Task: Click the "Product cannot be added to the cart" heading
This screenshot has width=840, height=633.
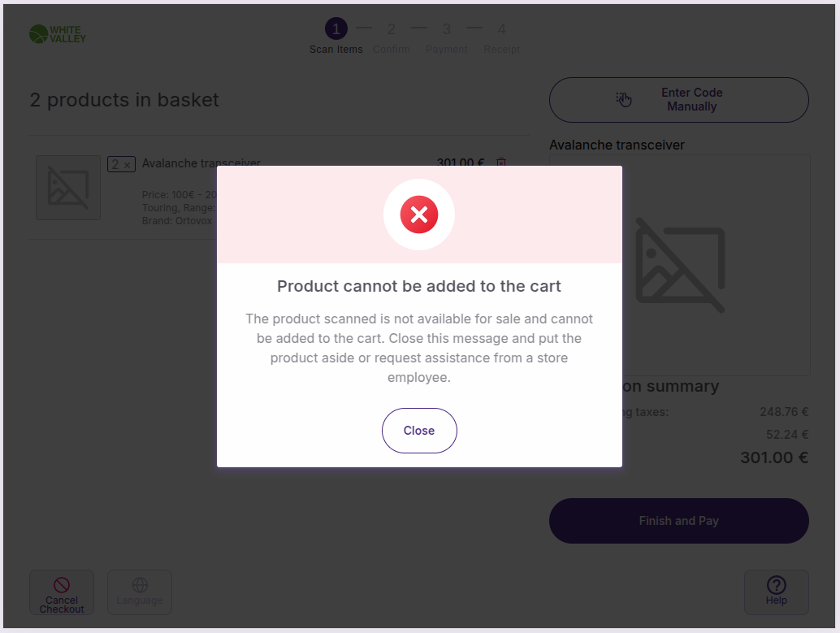Action: [419, 286]
